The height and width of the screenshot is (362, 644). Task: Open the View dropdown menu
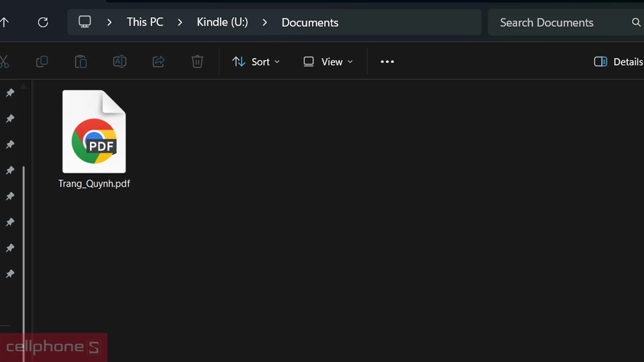(328, 62)
